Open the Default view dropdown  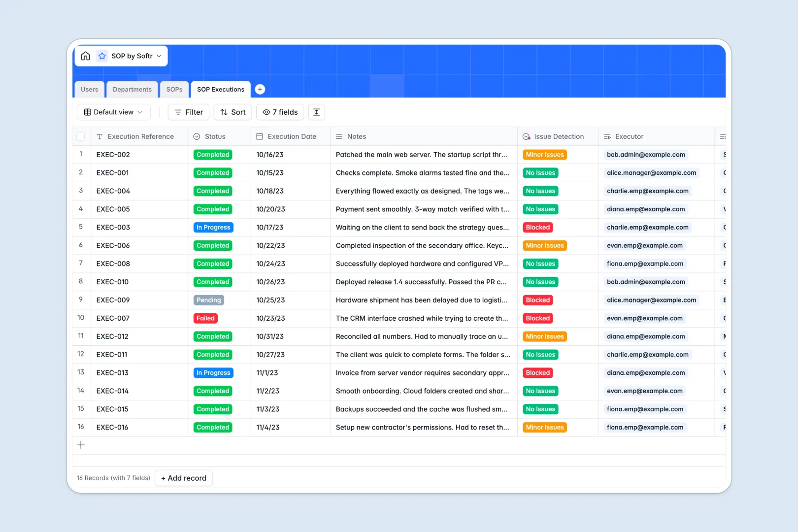113,112
